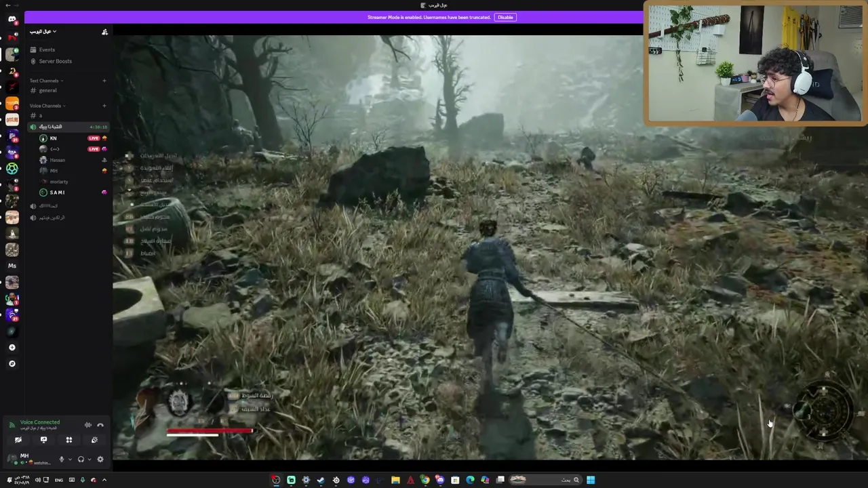Go back with the navigation arrow

coord(8,5)
